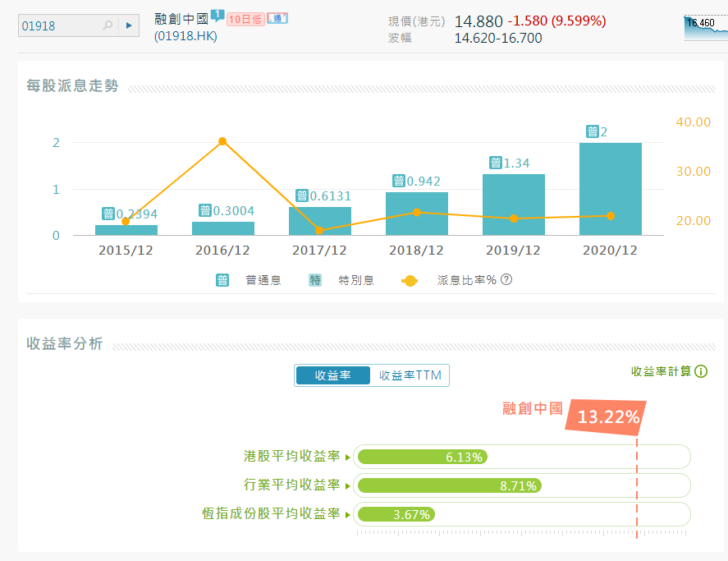This screenshot has height=561, width=728.
Task: Click the 2017/12 dividend bar
Action: click(x=320, y=221)
